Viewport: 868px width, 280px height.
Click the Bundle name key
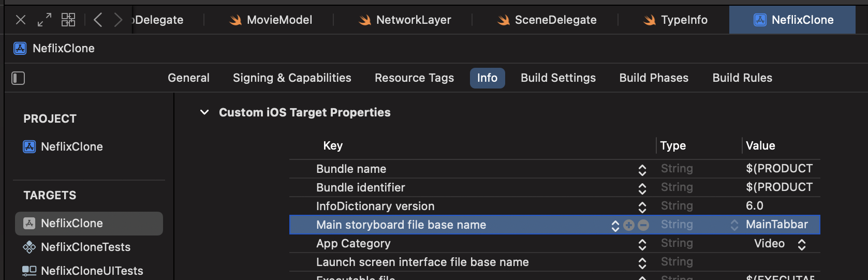coord(351,169)
